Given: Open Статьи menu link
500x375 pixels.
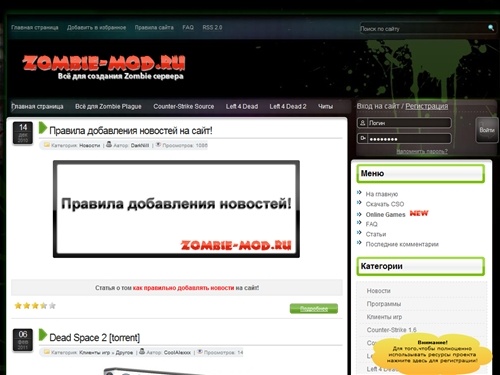Looking at the screenshot, I should tap(376, 234).
